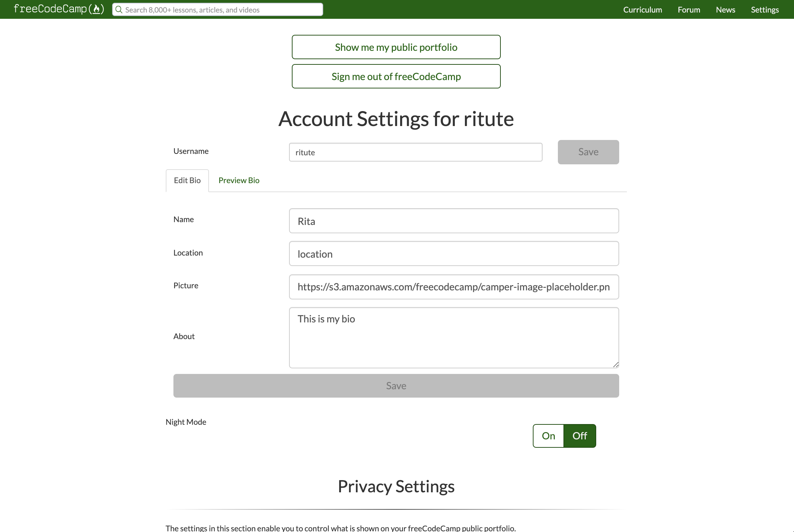794x532 pixels.
Task: Click the About textarea resize handle
Action: click(616, 365)
